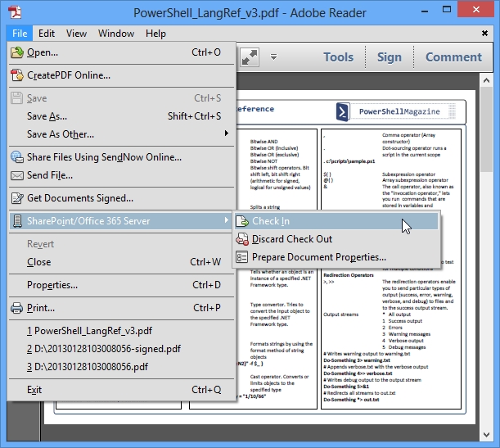Open the Window menu
500x448 pixels.
[116, 34]
